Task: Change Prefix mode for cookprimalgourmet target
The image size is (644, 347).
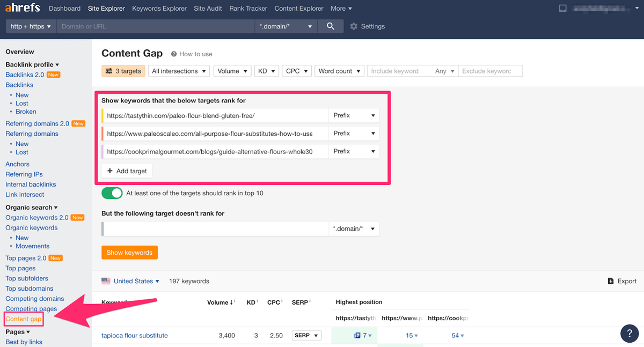Action: tap(354, 151)
